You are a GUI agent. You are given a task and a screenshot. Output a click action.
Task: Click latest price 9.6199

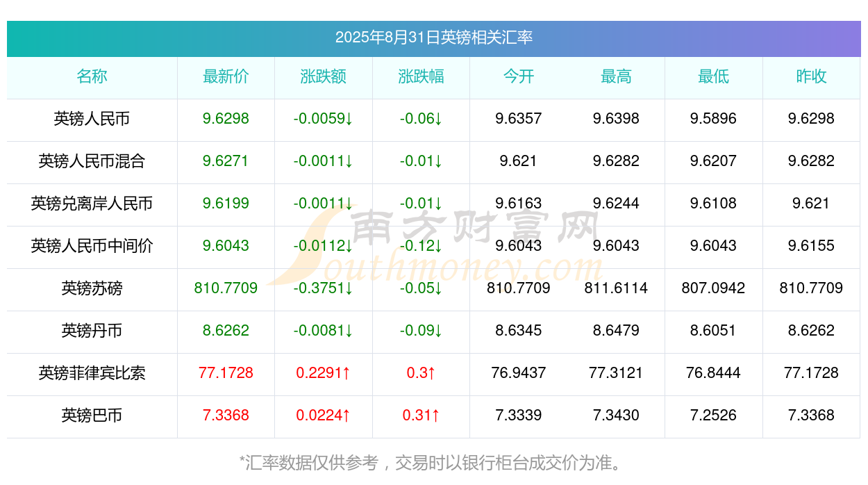coord(226,204)
